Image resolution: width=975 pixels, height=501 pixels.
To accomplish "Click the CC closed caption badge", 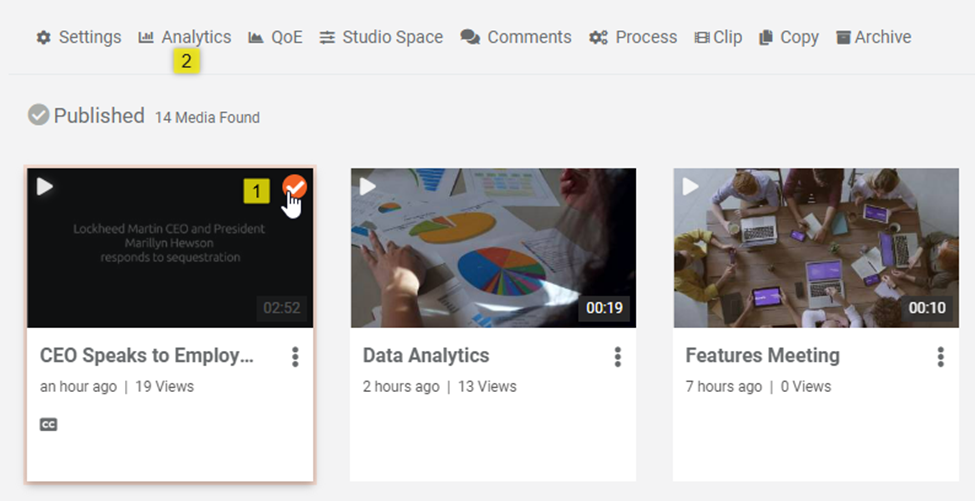I will [x=48, y=424].
